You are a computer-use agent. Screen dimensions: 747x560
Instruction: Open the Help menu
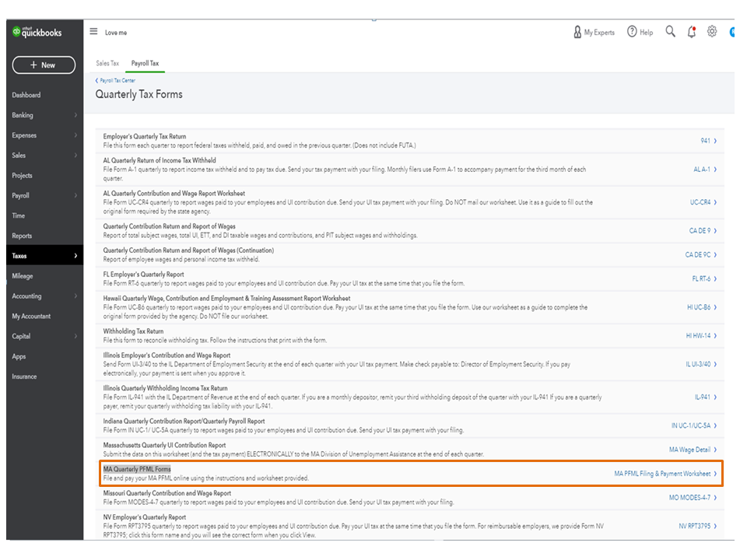pos(640,32)
